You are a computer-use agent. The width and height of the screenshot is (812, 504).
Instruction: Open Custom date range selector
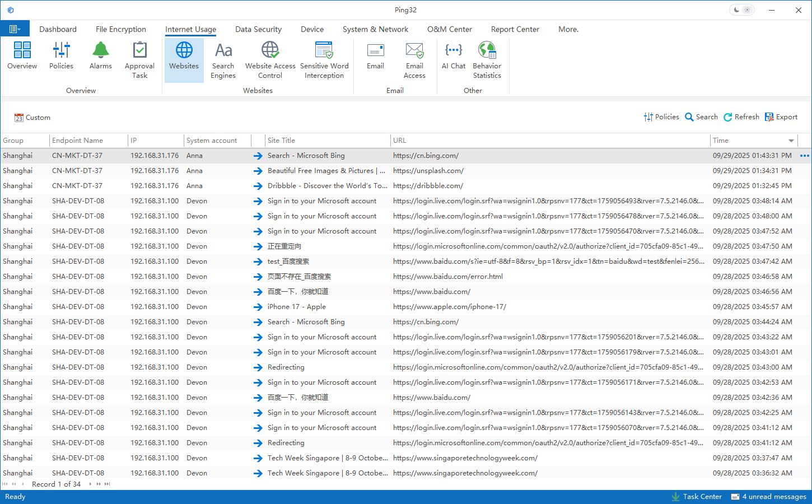[32, 118]
